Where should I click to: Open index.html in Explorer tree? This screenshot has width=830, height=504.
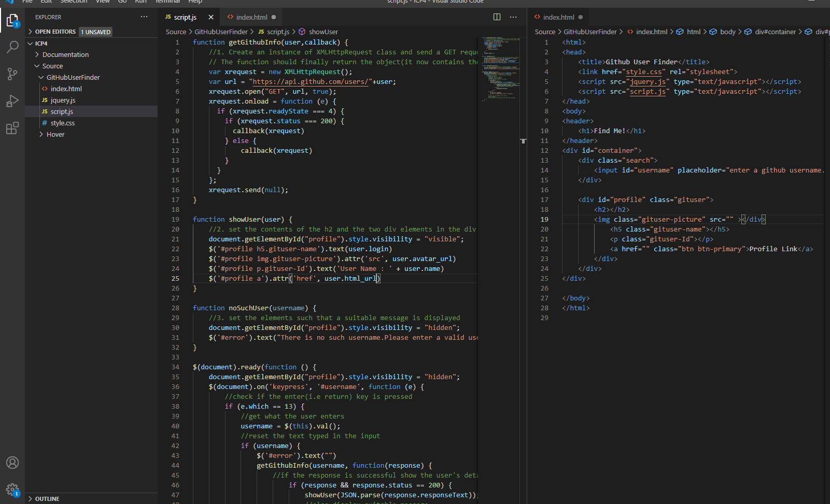(66, 89)
